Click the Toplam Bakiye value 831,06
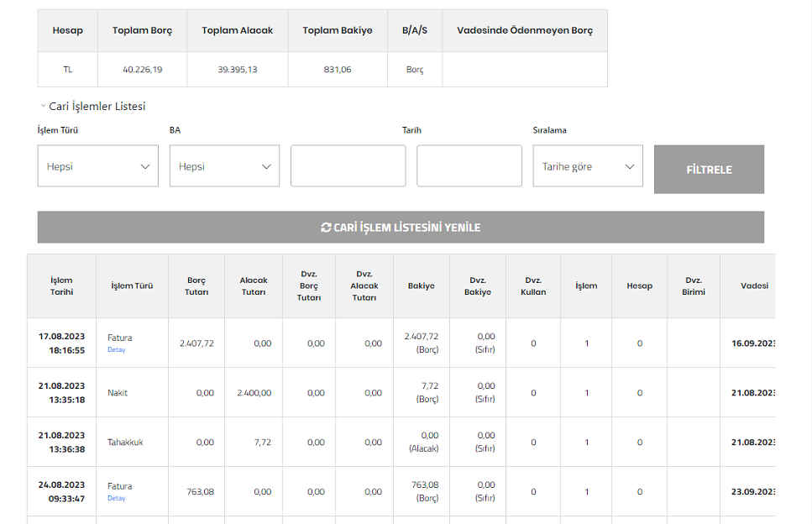The height and width of the screenshot is (524, 812). [x=337, y=70]
